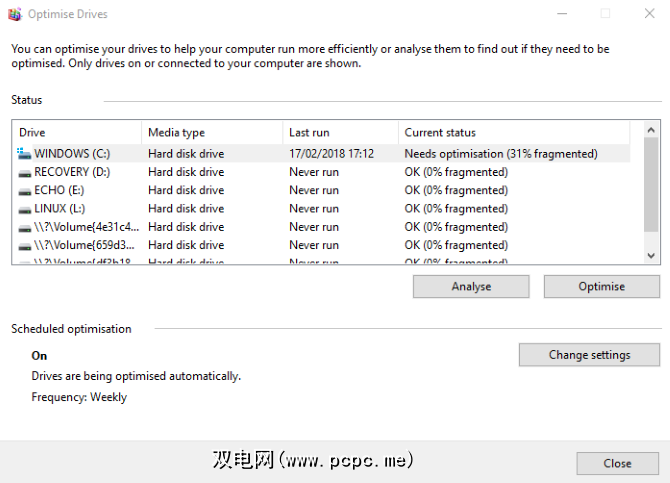Select the RECOVERY (D:) drive icon
This screenshot has width=670, height=483.
[25, 173]
